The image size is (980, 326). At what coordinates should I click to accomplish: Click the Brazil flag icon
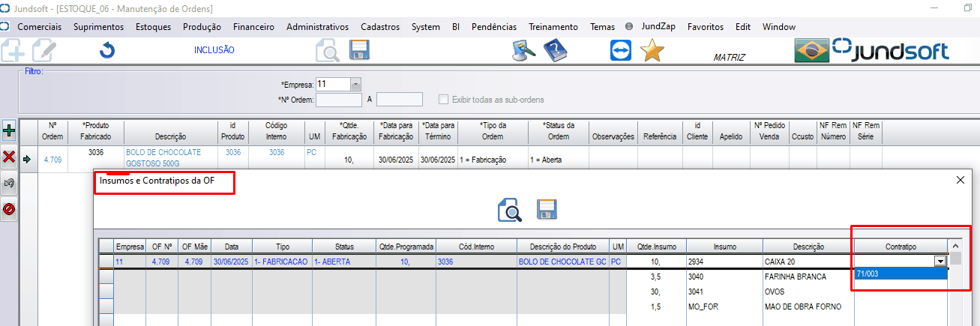coord(811,51)
